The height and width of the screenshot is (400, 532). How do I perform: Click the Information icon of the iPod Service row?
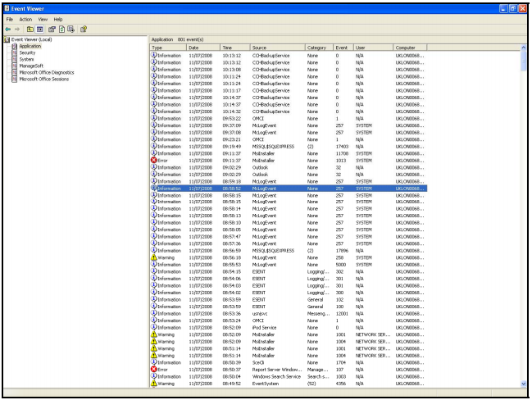pyautogui.click(x=153, y=327)
